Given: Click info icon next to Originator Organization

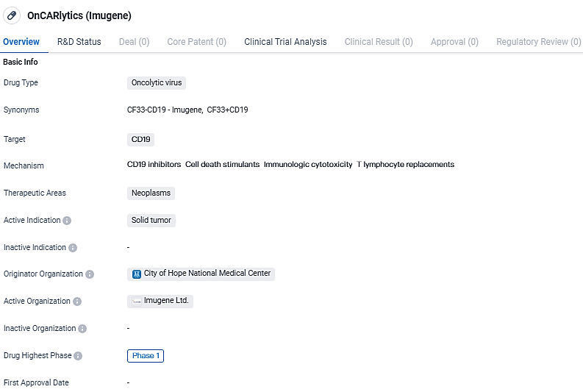Looking at the screenshot, I should (90, 274).
